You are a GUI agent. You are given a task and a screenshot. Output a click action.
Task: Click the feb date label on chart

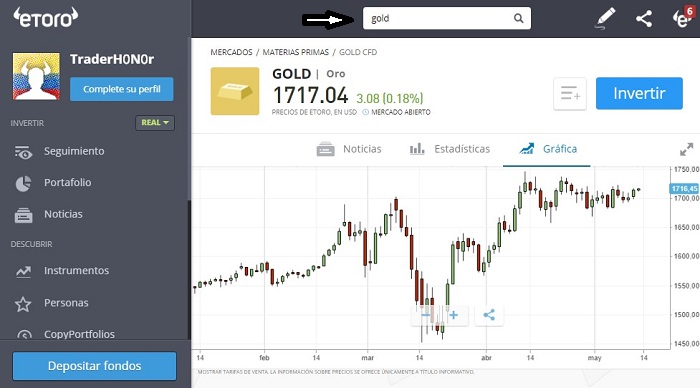click(x=264, y=358)
